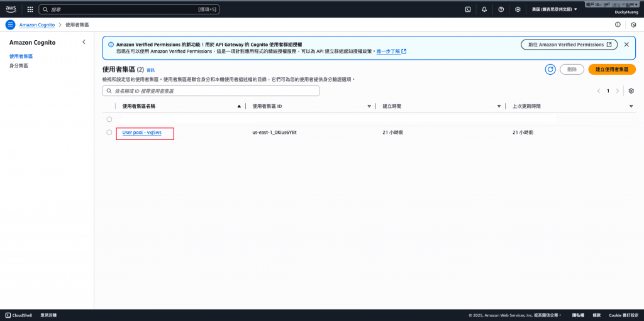Open the 進一步了解 link
The image size is (644, 321).
391,52
